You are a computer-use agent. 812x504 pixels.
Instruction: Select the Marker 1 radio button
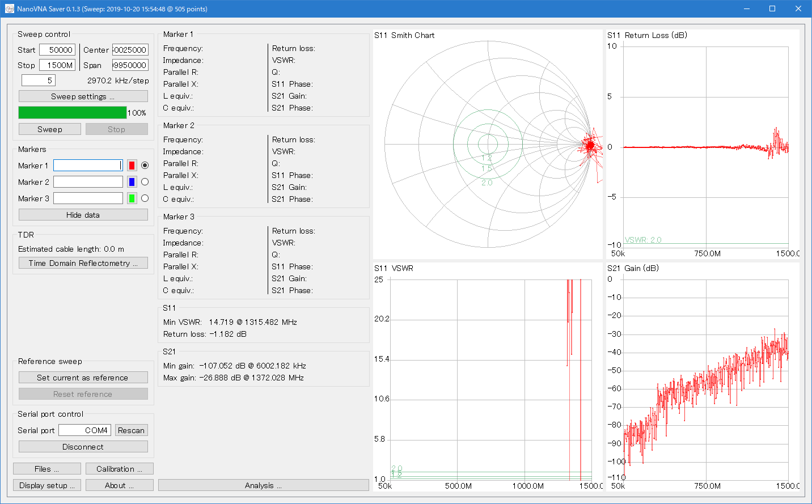[145, 166]
